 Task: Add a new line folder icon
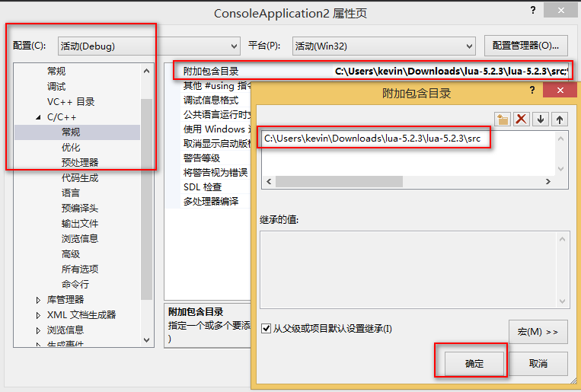[503, 120]
